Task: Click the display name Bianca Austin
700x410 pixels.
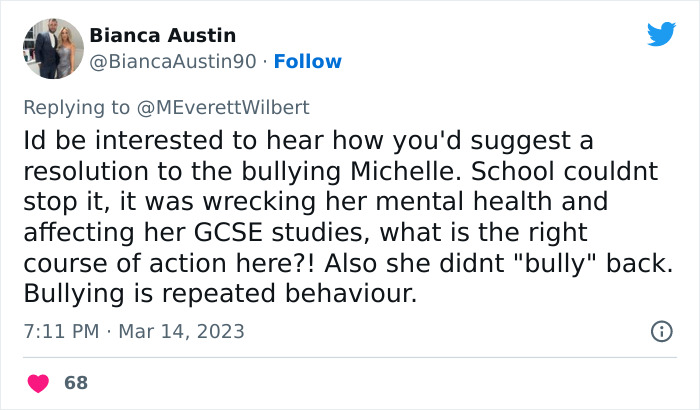Action: pos(162,36)
